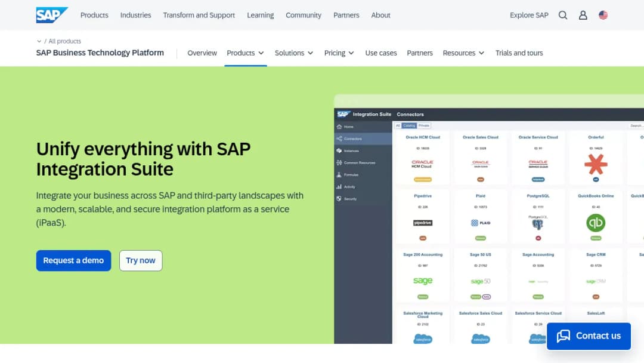644x363 pixels.
Task: Select Salesforce Sales Cloud logo
Action: point(481,339)
